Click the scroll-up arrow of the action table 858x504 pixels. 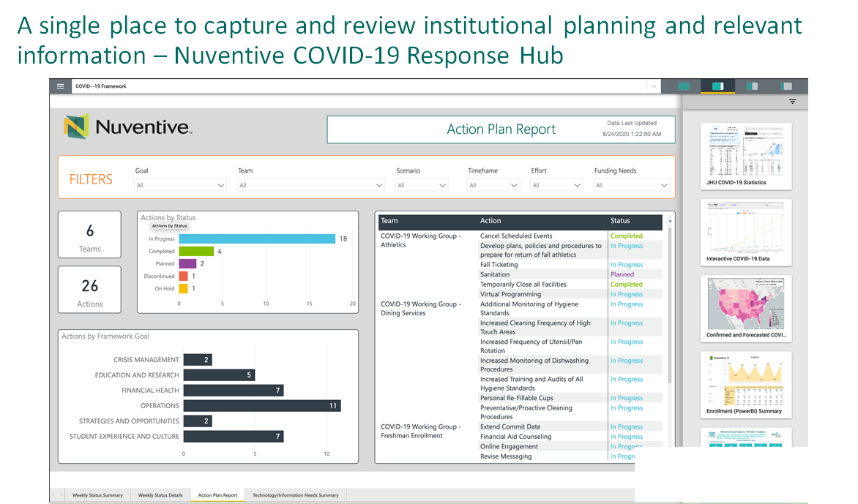point(670,221)
